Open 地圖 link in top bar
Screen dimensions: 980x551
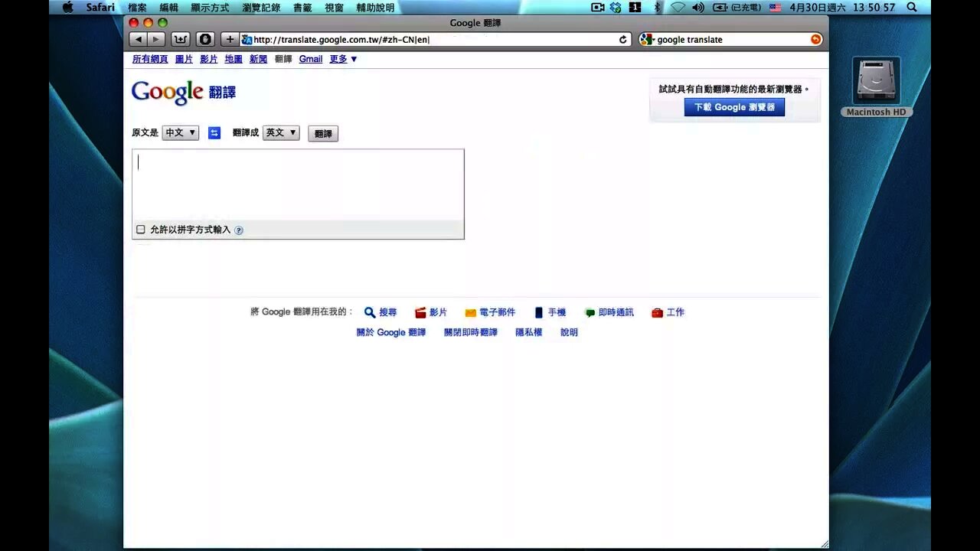(x=234, y=59)
